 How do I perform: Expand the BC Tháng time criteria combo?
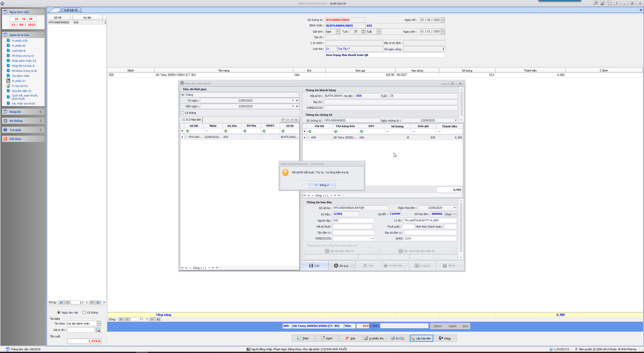[297, 95]
